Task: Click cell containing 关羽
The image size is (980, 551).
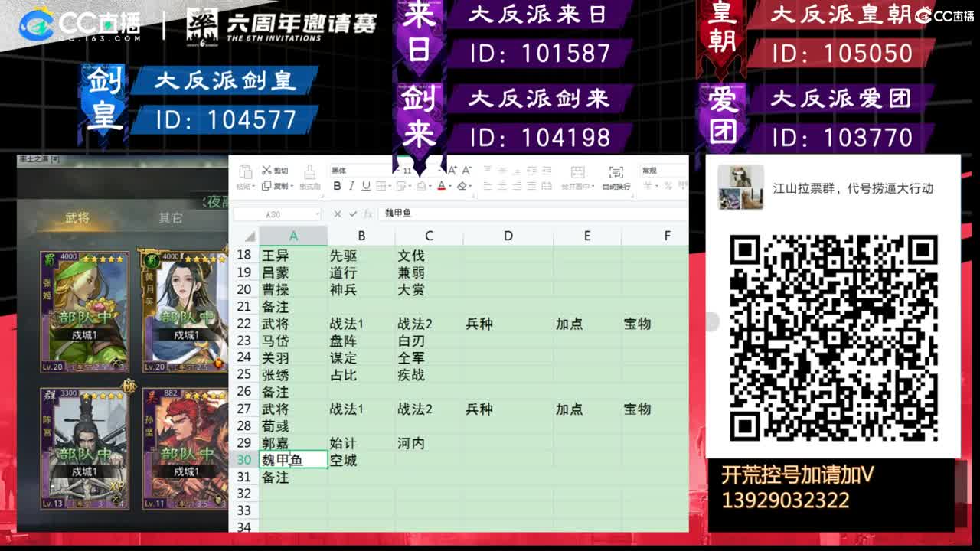Action: pos(293,357)
